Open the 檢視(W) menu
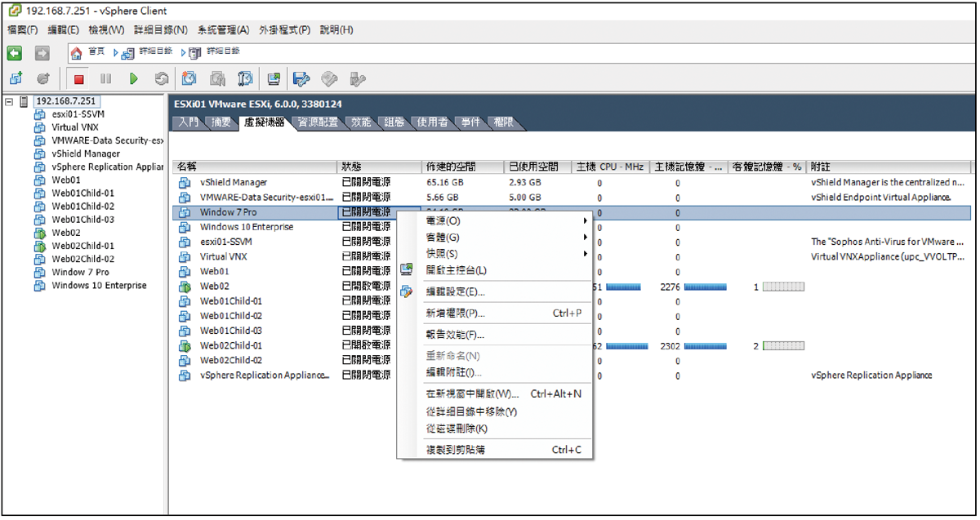The width and height of the screenshot is (980, 520). click(x=106, y=30)
